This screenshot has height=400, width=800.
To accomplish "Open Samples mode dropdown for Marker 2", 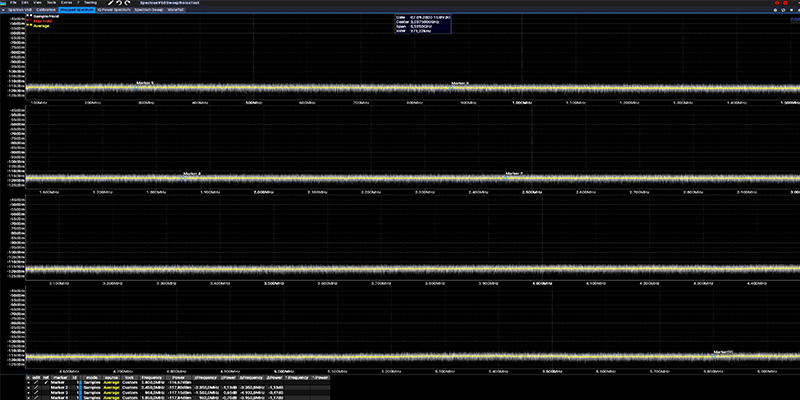I will 92,387.
